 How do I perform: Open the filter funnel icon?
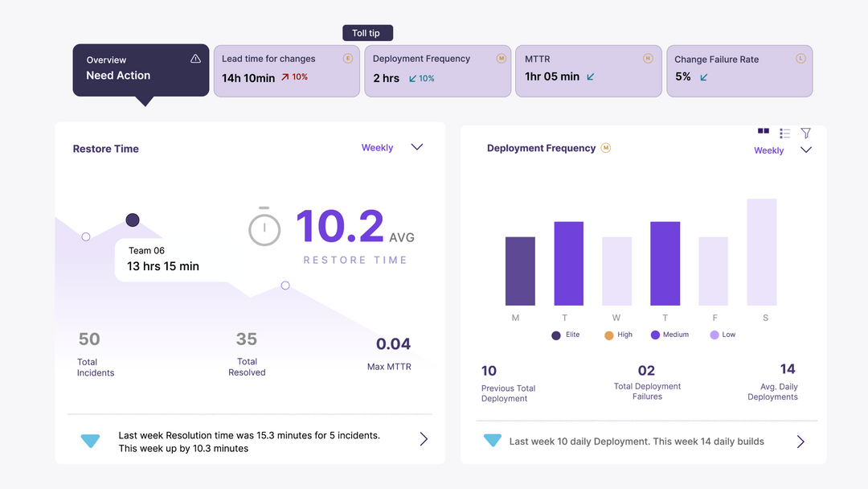pos(806,133)
